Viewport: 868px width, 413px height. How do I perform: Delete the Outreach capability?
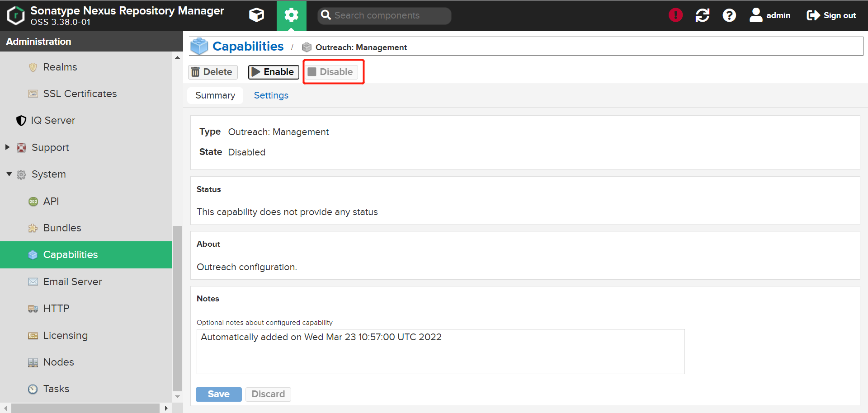pos(212,72)
